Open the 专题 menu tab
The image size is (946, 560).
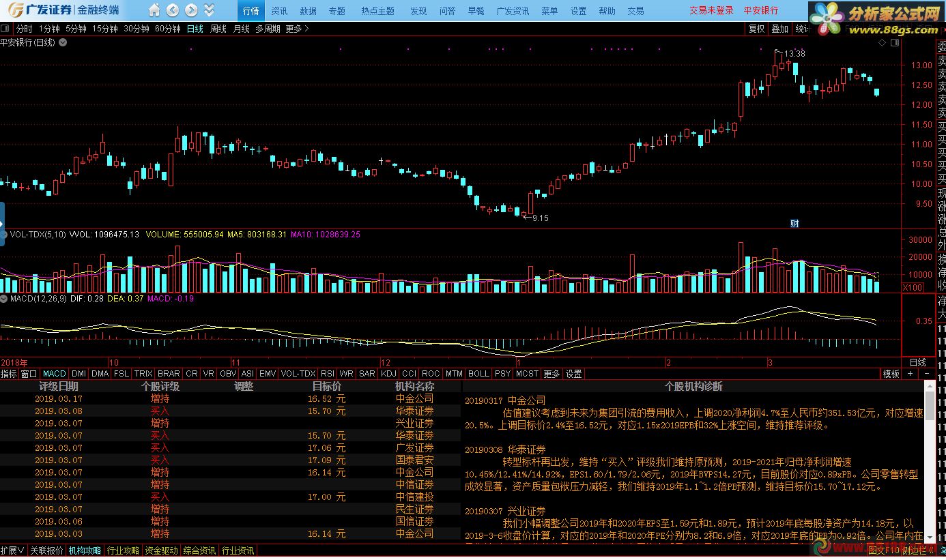(x=337, y=11)
